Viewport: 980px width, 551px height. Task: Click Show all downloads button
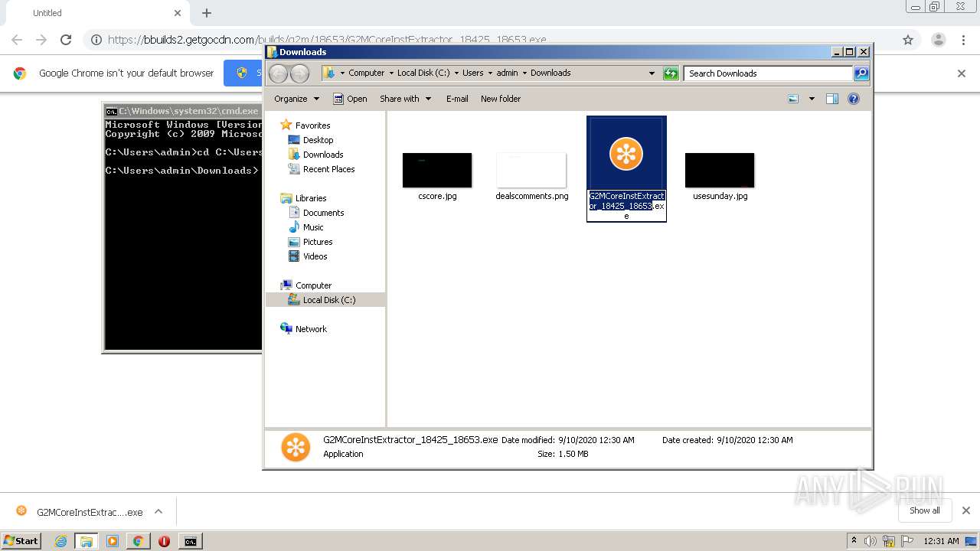925,510
